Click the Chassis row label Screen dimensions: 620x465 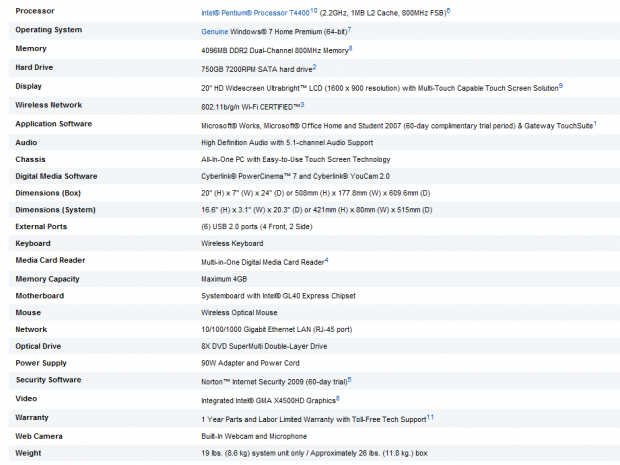coord(30,159)
